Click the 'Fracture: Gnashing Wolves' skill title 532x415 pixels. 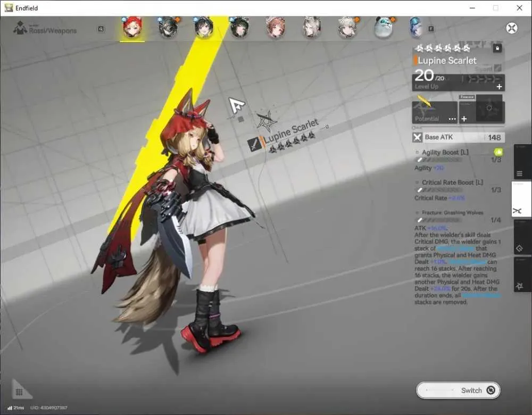point(453,213)
